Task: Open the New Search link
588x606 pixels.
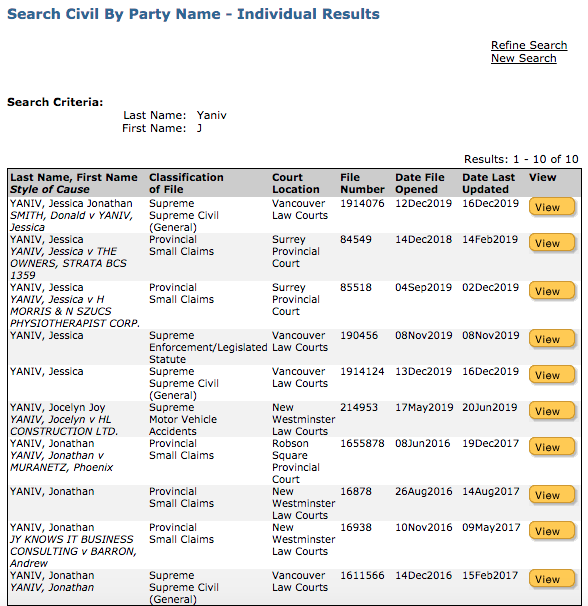Action: coord(523,58)
